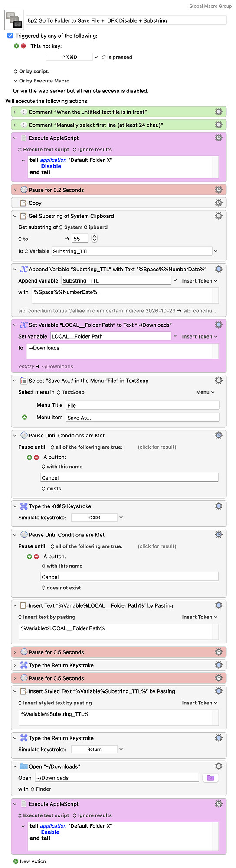Click the substring end value field 55
The image size is (236, 868).
tap(80, 239)
